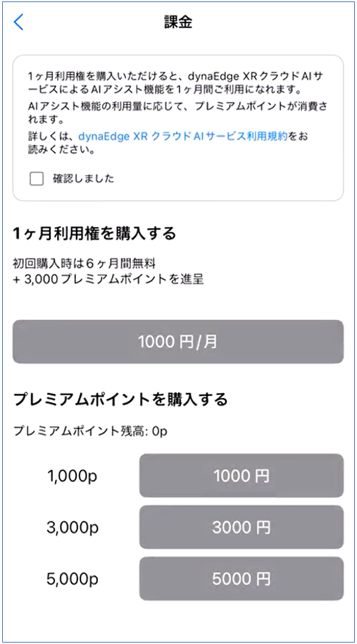Viewport: 357px width, 644px height.
Task: Tick the 確認しました checkbox
Action: pyautogui.click(x=37, y=179)
